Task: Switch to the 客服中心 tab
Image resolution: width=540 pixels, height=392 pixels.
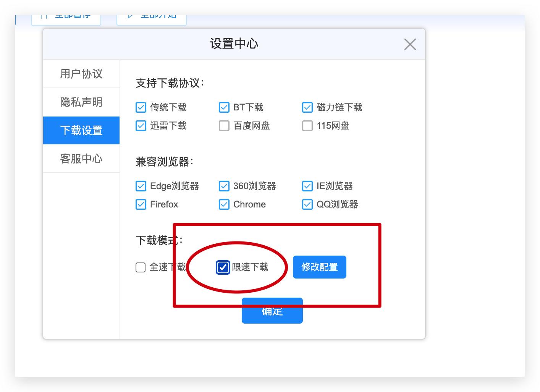Action: pos(81,159)
